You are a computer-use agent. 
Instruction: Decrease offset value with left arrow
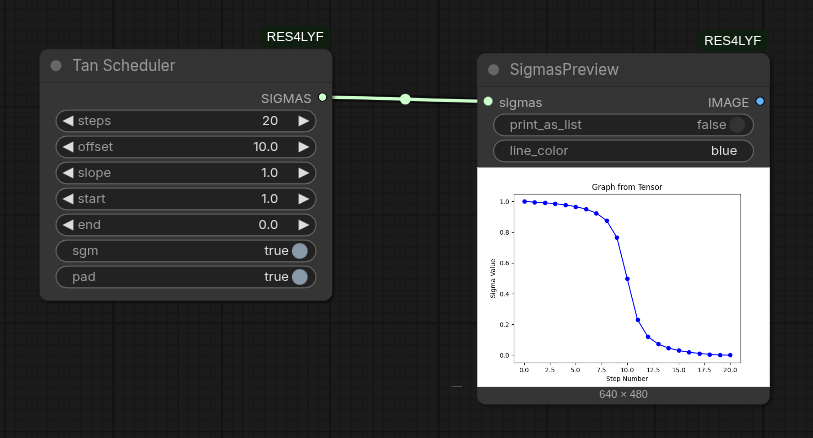68,147
